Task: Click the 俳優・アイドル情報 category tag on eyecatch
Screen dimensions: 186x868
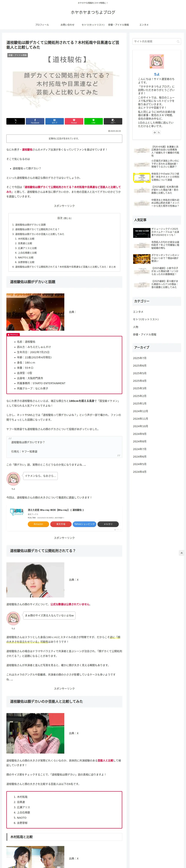Action: (18, 55)
